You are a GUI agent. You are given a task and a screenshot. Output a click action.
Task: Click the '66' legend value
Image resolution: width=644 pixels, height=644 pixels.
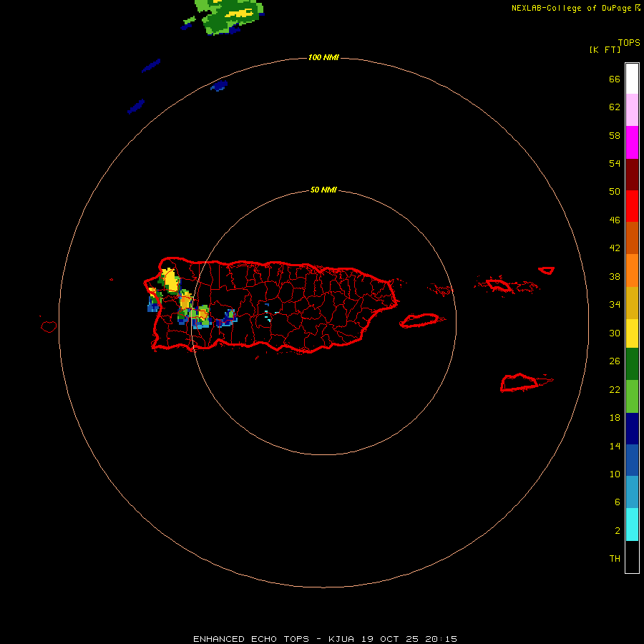point(615,79)
